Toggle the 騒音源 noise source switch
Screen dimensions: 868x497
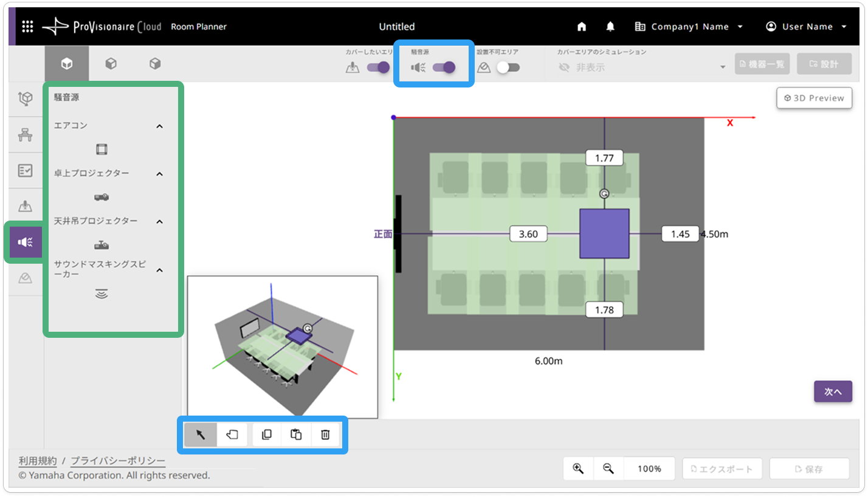(x=444, y=67)
